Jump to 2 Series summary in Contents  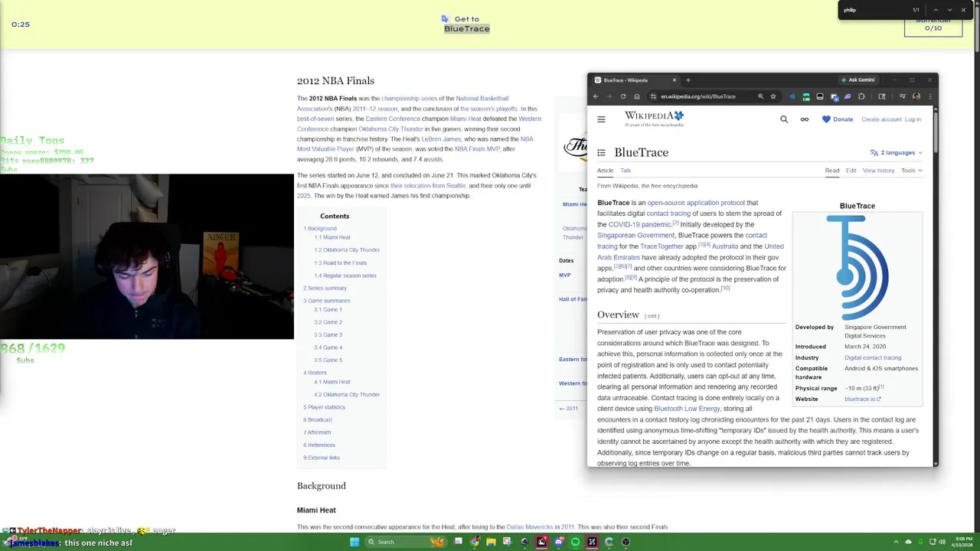(x=325, y=289)
